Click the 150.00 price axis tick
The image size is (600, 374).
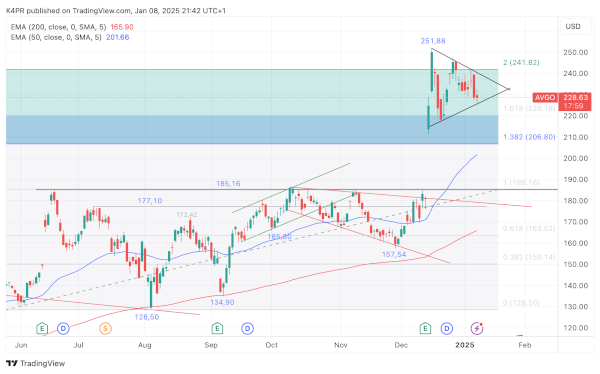576,264
